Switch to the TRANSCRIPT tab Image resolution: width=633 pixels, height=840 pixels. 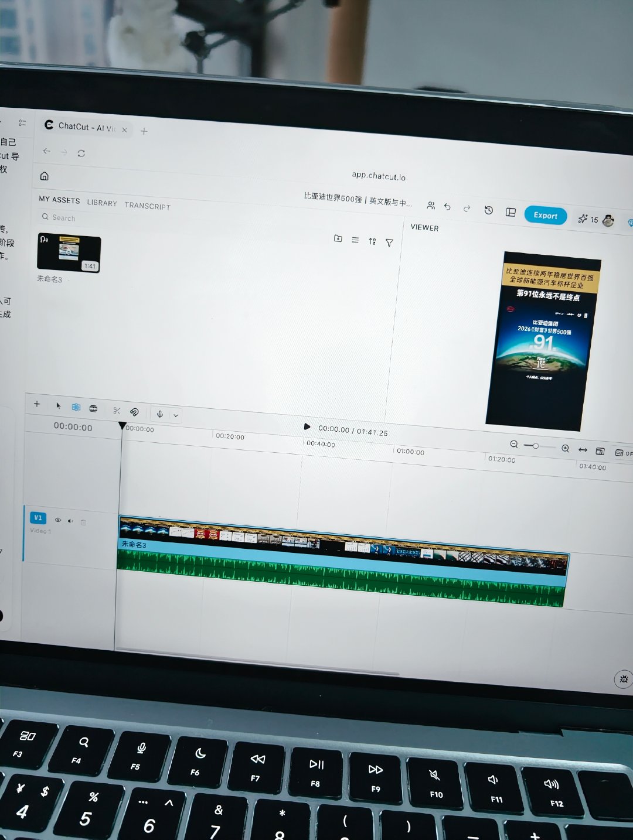(147, 206)
